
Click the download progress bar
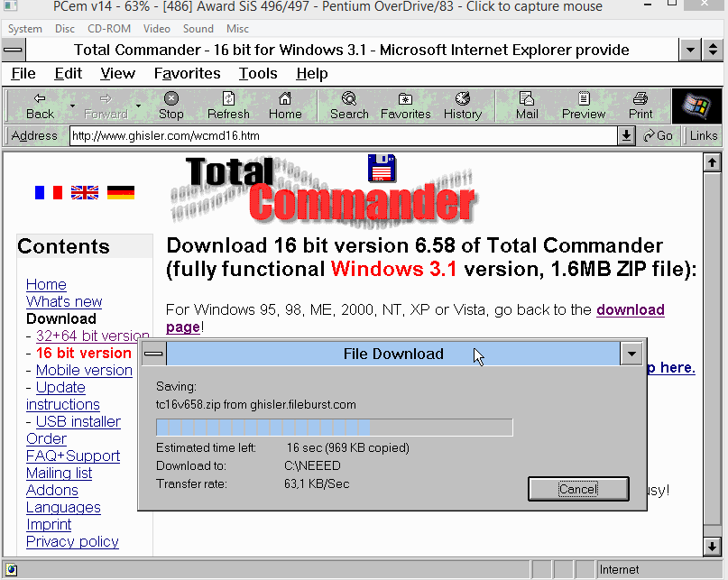point(335,428)
